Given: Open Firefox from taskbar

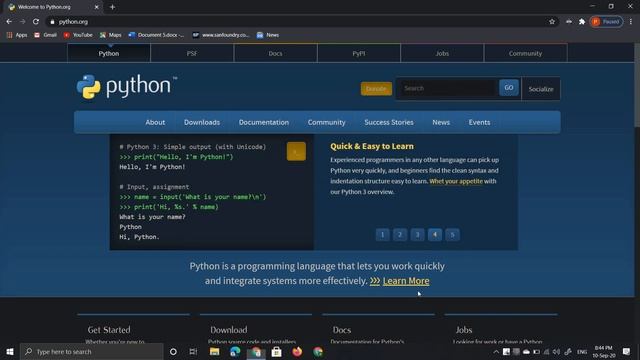Looking at the screenshot, I should pos(297,351).
